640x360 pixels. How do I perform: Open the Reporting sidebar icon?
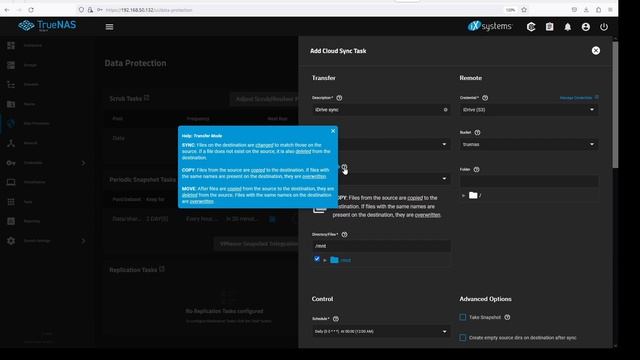tap(11, 221)
